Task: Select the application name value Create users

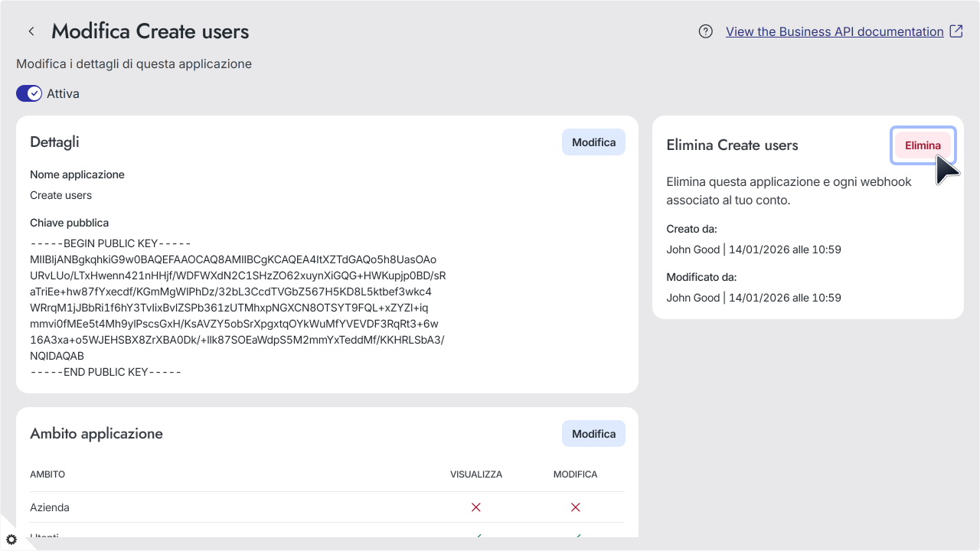Action: [60, 195]
